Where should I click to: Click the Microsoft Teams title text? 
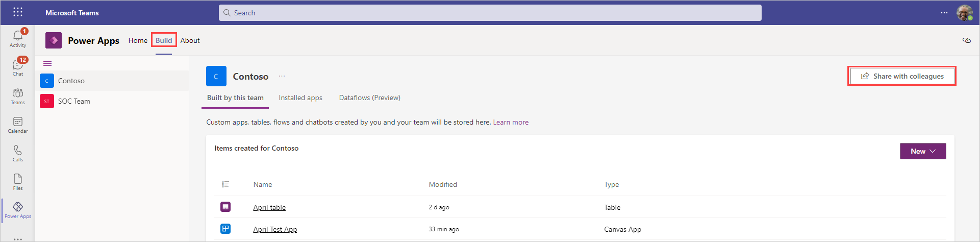point(72,13)
